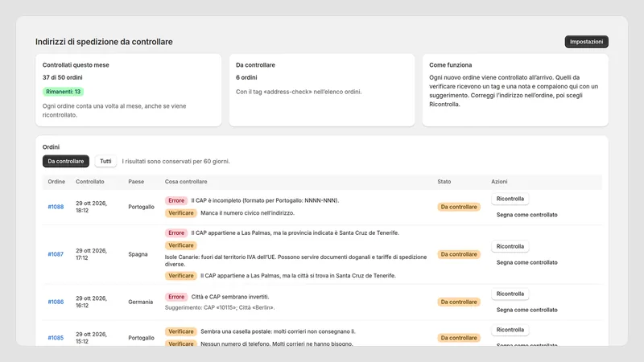Open order #1085 link
The height and width of the screenshot is (362, 644).
(x=56, y=338)
